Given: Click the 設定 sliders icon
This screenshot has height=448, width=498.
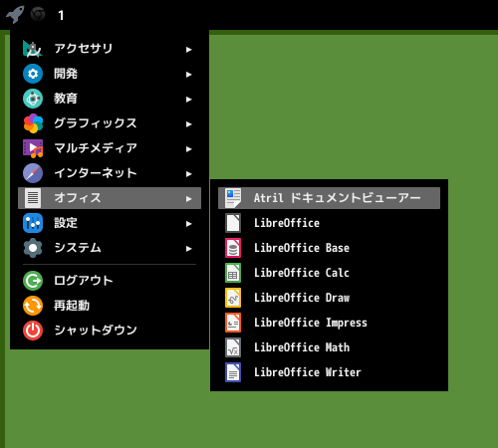Looking at the screenshot, I should coord(33,223).
